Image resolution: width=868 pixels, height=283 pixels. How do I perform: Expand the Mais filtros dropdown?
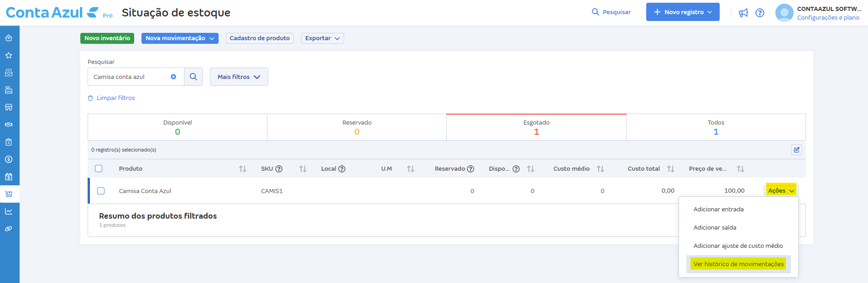pos(239,77)
